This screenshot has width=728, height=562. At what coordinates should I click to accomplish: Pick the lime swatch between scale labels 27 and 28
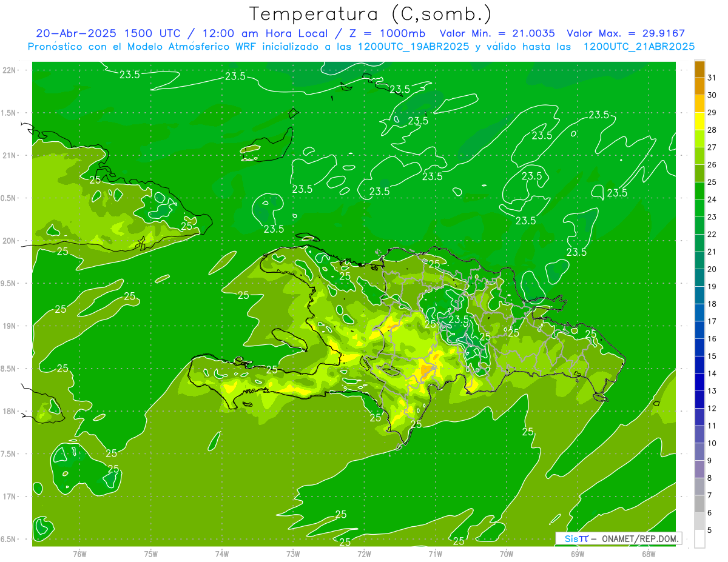pyautogui.click(x=699, y=139)
